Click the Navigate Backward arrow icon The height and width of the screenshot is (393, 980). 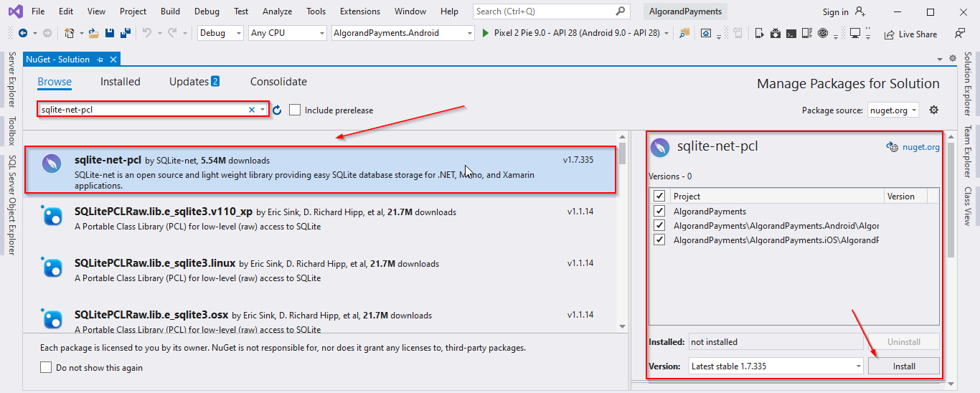22,33
